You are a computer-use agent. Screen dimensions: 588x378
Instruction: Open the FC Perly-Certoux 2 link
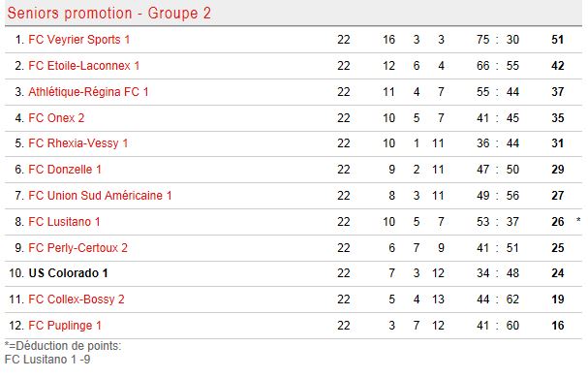coord(78,248)
